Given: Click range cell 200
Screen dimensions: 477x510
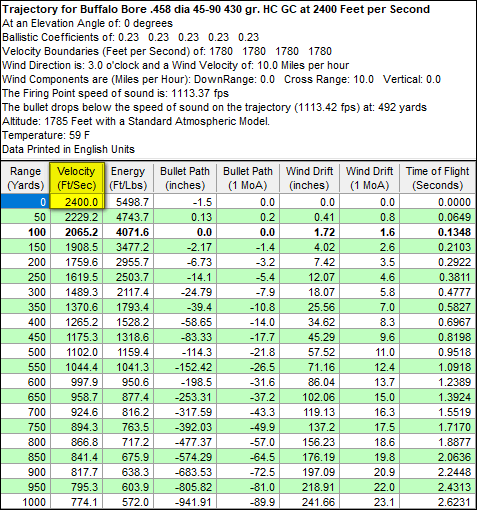Looking at the screenshot, I should (25, 262).
